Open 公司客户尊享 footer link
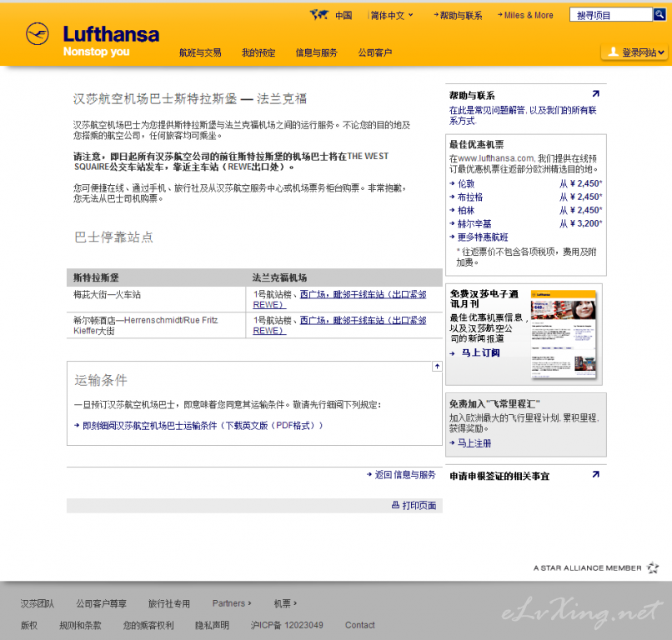Screen dimensions: 672x640 [x=101, y=603]
